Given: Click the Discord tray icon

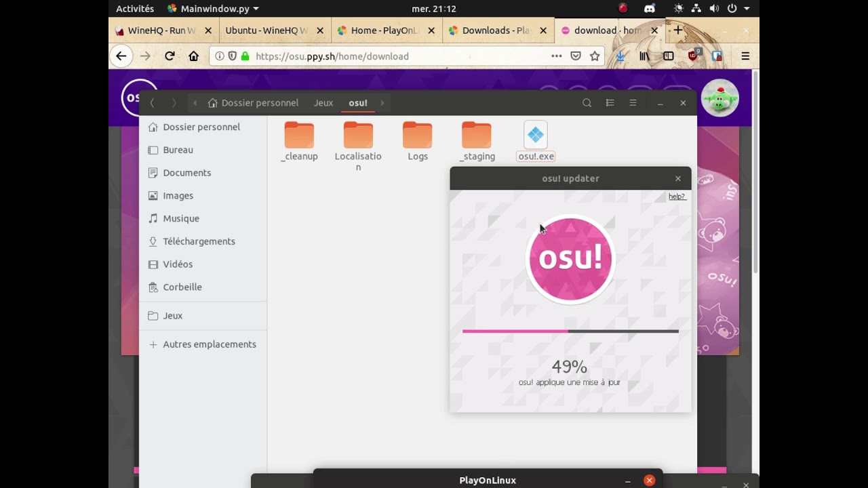Looking at the screenshot, I should coord(650,9).
